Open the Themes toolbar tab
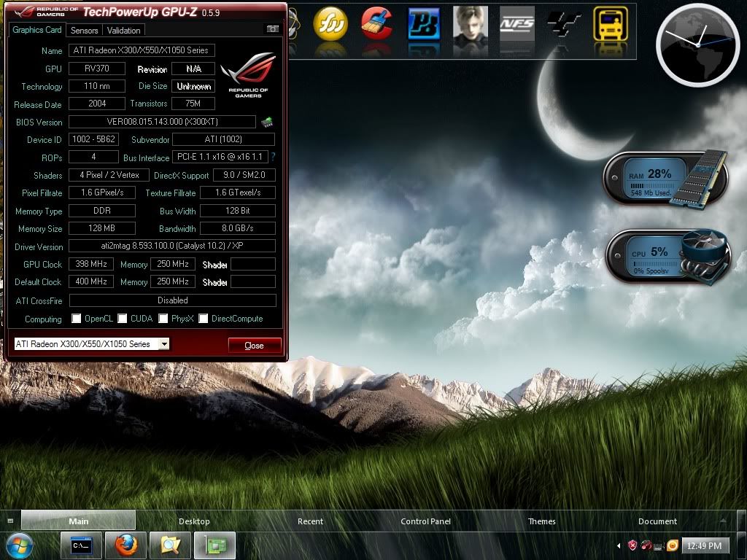Image resolution: width=747 pixels, height=560 pixels. (x=542, y=521)
